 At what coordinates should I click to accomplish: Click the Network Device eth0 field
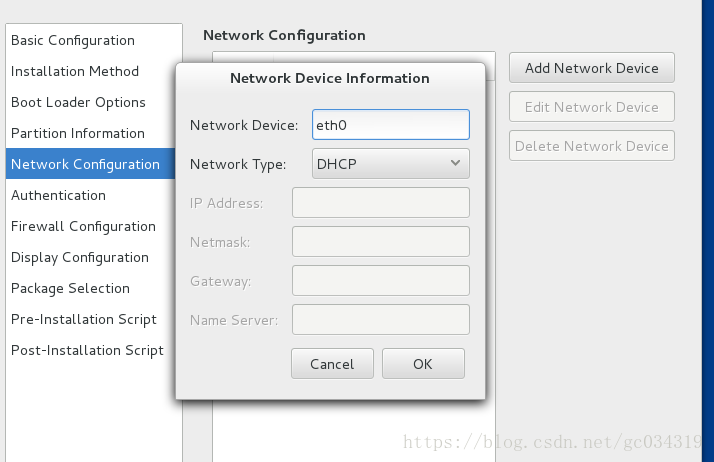391,125
